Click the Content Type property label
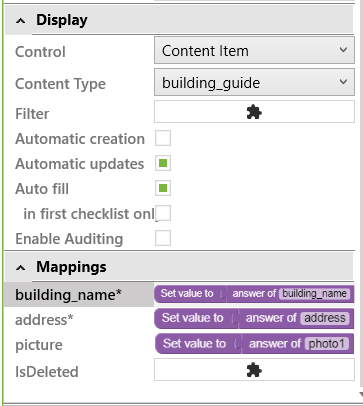363x406 pixels. pos(60,84)
